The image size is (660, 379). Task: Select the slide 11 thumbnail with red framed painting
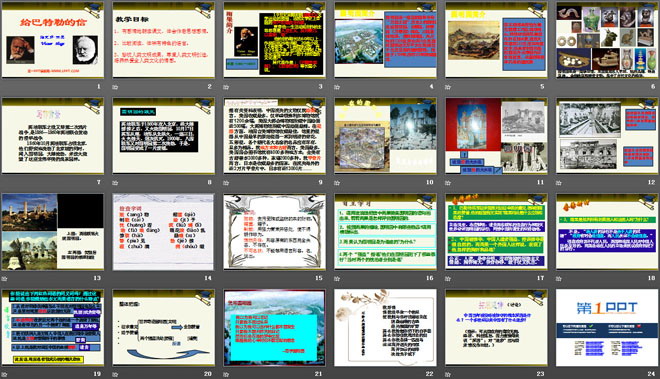(x=496, y=136)
